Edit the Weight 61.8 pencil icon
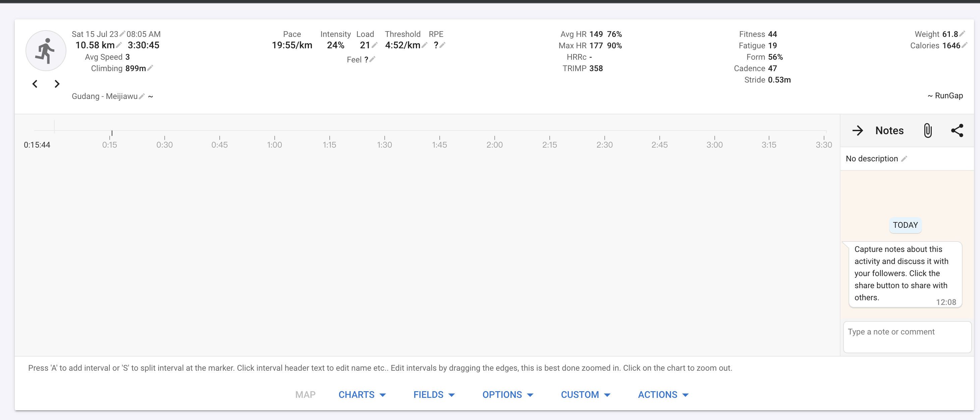 pyautogui.click(x=962, y=34)
